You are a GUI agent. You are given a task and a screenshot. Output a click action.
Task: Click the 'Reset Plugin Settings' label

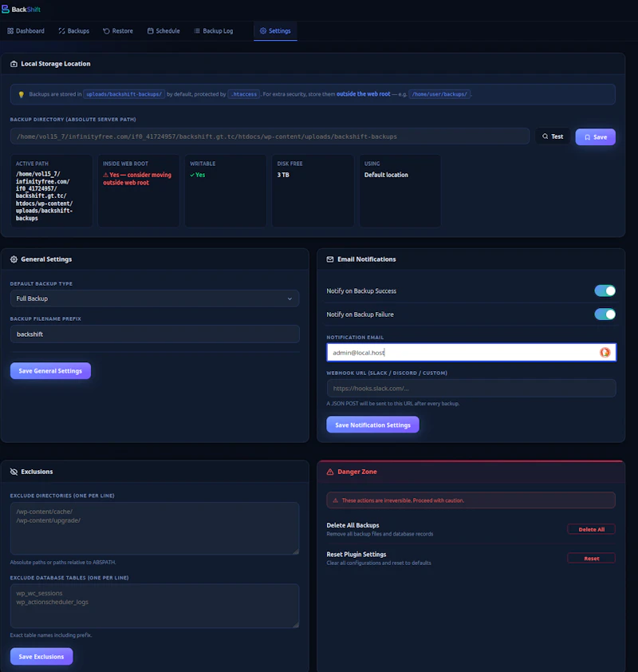point(356,554)
